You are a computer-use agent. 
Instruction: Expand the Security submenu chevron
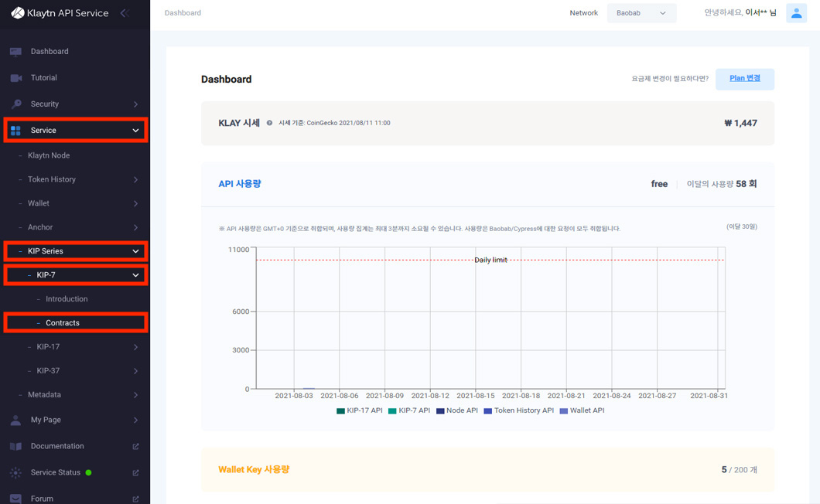[135, 104]
